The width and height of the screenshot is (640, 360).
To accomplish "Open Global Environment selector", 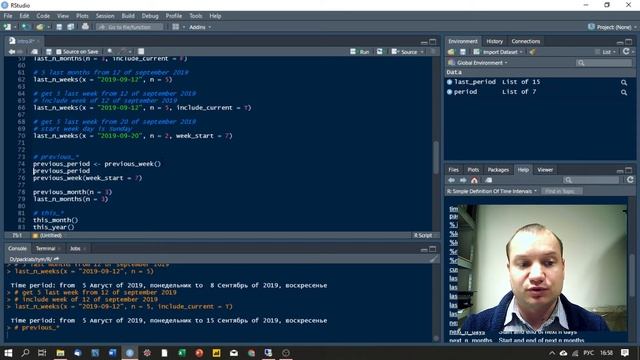I will 478,63.
